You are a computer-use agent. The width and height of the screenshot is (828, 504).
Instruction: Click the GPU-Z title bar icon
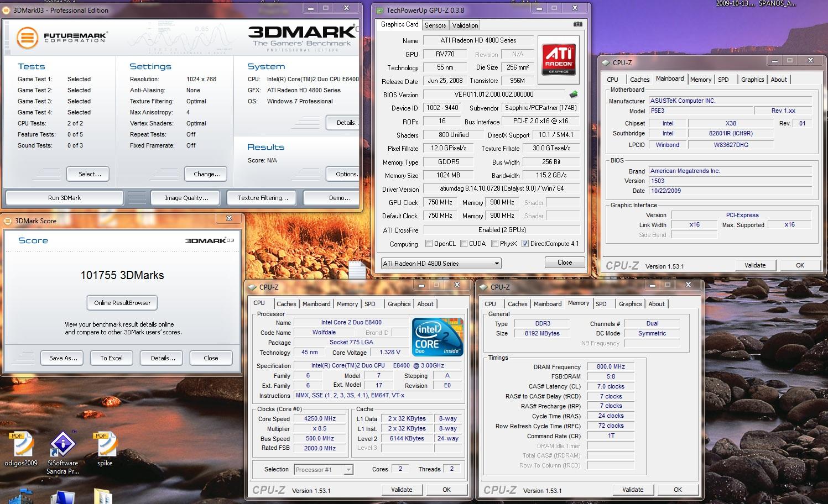click(x=379, y=10)
